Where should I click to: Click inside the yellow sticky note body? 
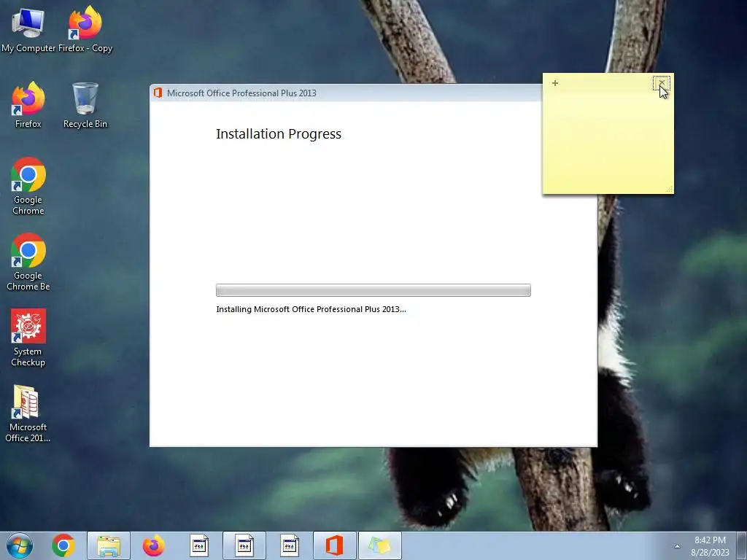(x=608, y=143)
